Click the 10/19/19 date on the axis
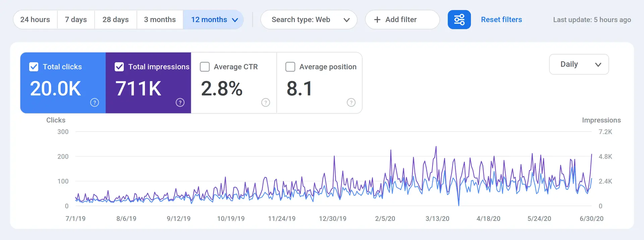The width and height of the screenshot is (644, 240). click(231, 219)
